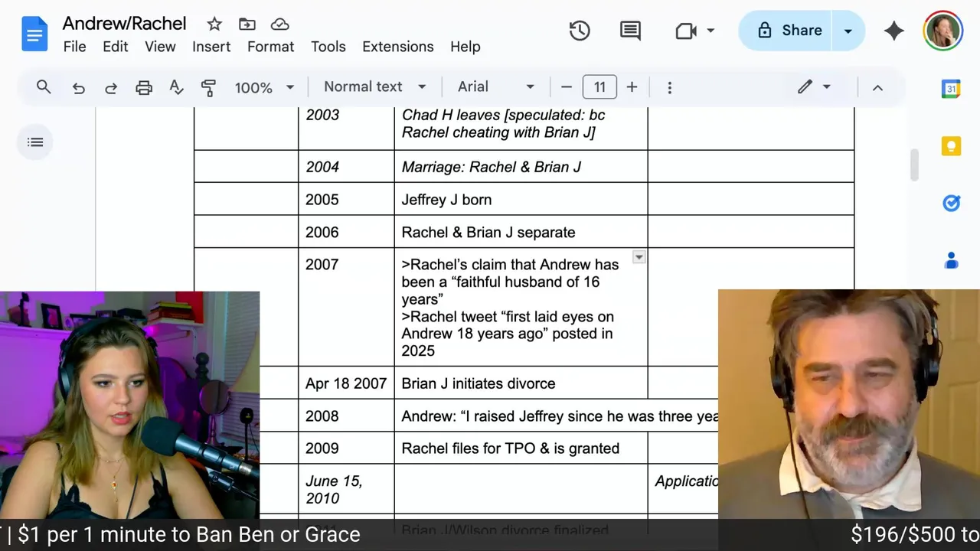Open the Extensions menu
Screen dimensions: 980x551
(397, 47)
